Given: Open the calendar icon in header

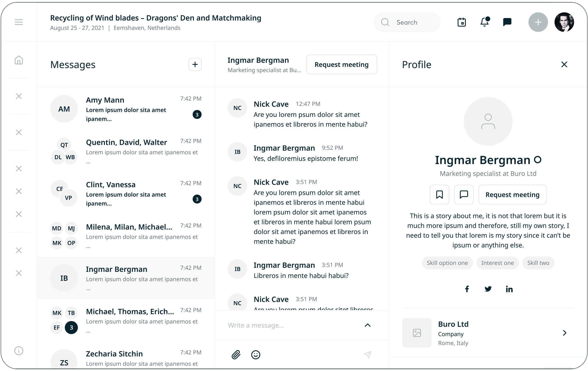Looking at the screenshot, I should pyautogui.click(x=462, y=22).
